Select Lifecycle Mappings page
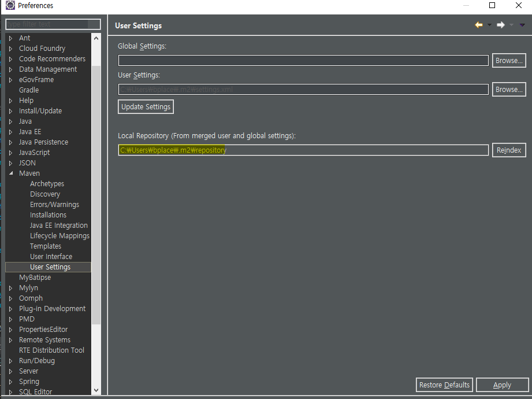Viewport: 532px width, 399px height. tap(59, 236)
